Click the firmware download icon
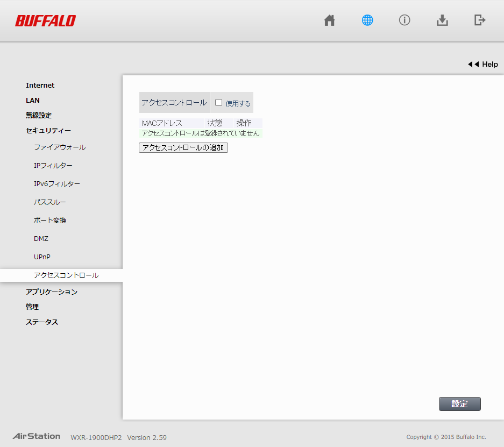 [x=442, y=20]
